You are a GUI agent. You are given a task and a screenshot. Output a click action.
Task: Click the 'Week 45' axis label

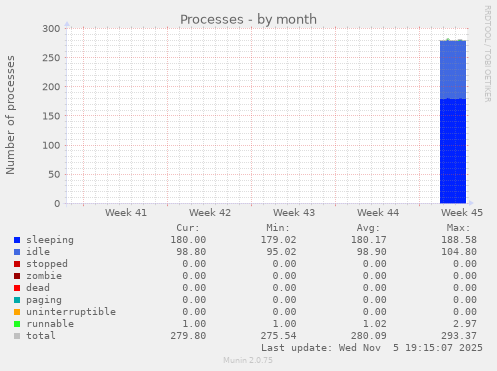point(462,213)
